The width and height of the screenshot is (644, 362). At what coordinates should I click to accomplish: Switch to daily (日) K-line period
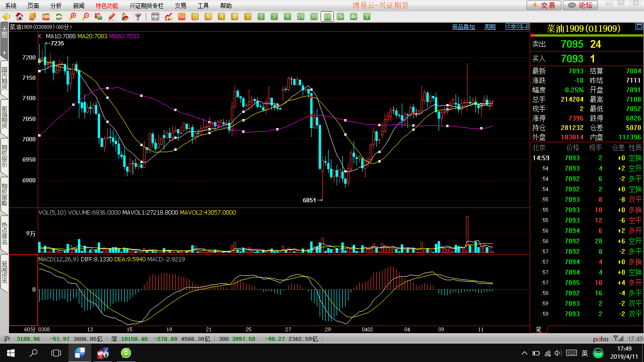click(x=195, y=17)
